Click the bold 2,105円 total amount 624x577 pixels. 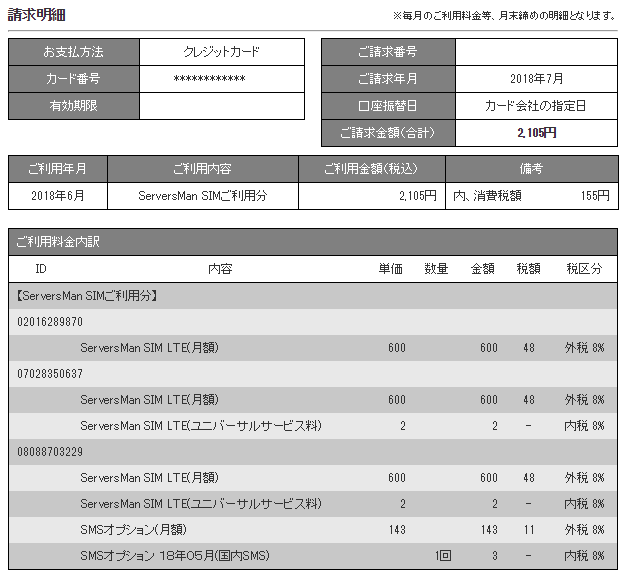(x=536, y=133)
